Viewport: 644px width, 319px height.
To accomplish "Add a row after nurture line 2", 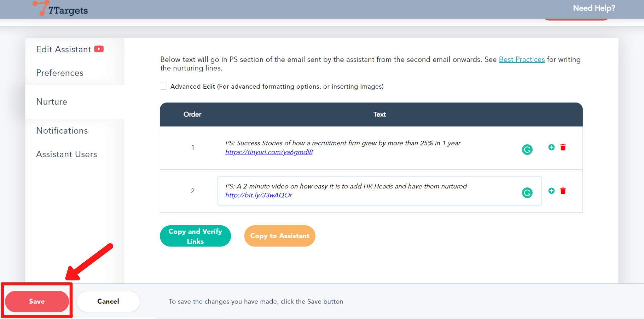I will coord(551,191).
